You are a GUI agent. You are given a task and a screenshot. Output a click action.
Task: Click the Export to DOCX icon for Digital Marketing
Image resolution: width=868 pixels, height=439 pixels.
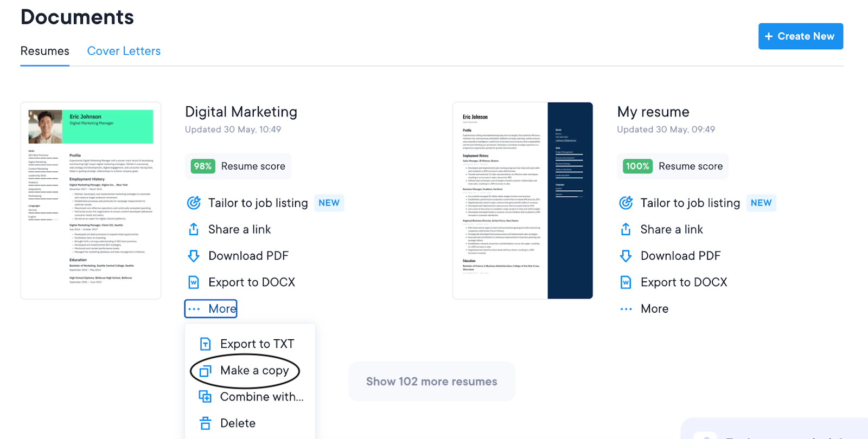(194, 282)
